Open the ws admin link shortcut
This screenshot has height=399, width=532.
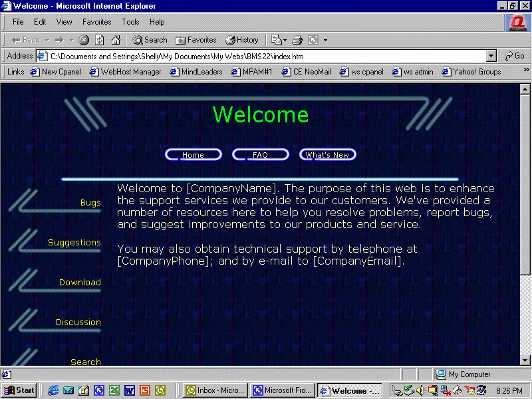(412, 72)
